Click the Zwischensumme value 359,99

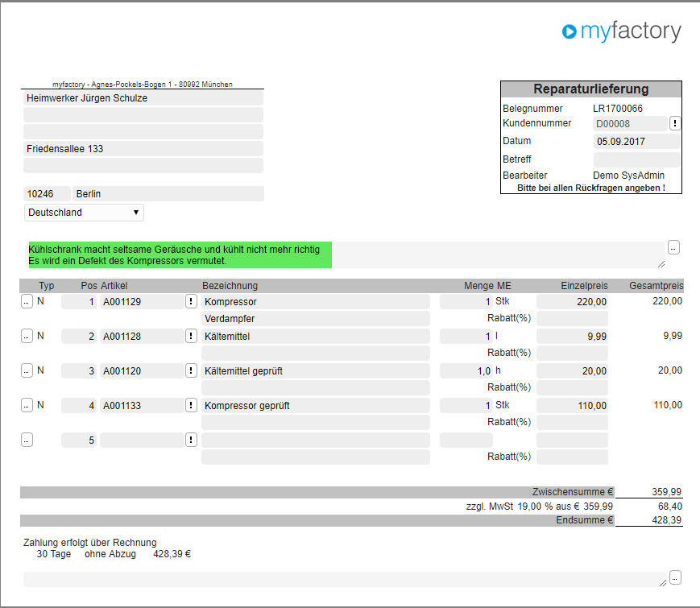click(x=666, y=492)
